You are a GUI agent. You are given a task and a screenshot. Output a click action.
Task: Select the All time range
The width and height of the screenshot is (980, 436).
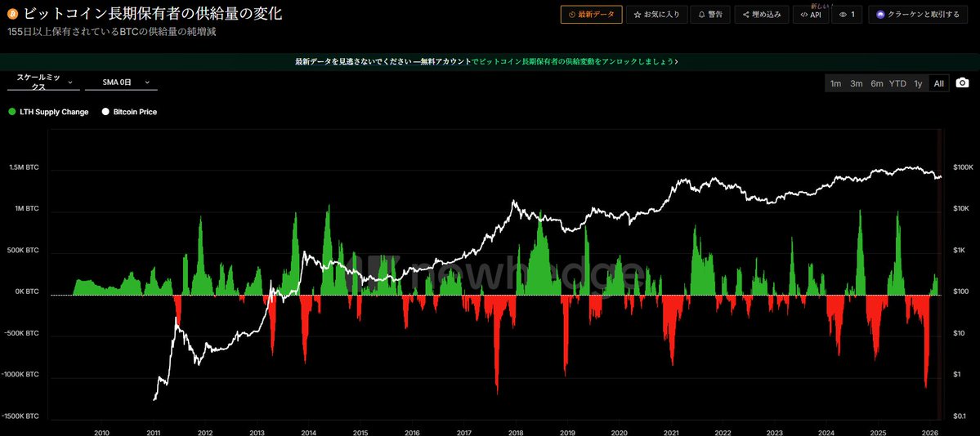(x=939, y=83)
